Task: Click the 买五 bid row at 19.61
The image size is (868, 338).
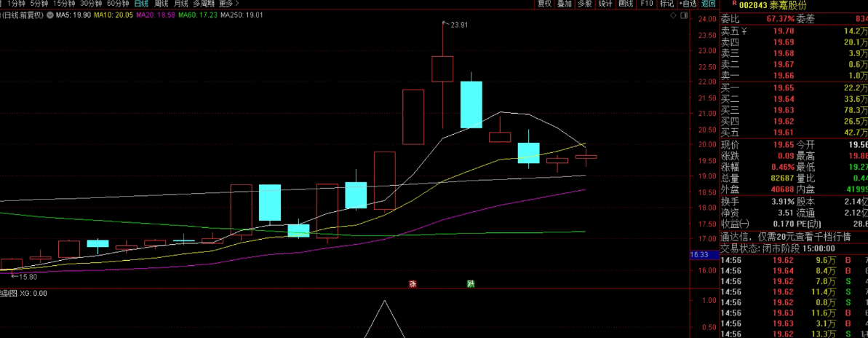Action: pos(793,133)
